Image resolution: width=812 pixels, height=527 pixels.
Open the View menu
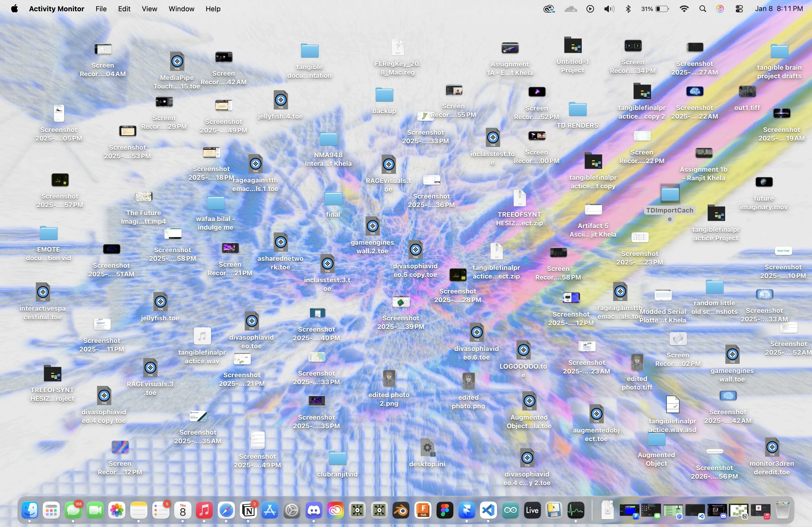coord(149,9)
